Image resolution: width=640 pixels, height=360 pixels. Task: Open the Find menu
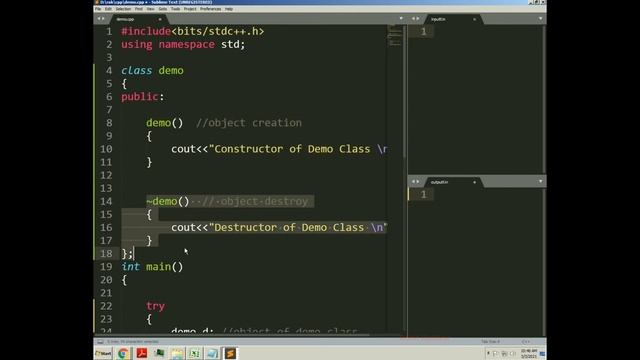tap(139, 9)
